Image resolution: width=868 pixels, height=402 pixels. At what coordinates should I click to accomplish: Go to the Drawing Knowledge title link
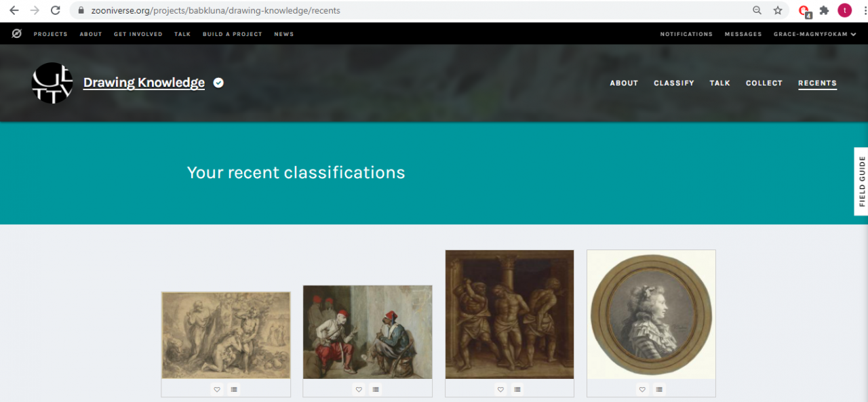pos(144,83)
